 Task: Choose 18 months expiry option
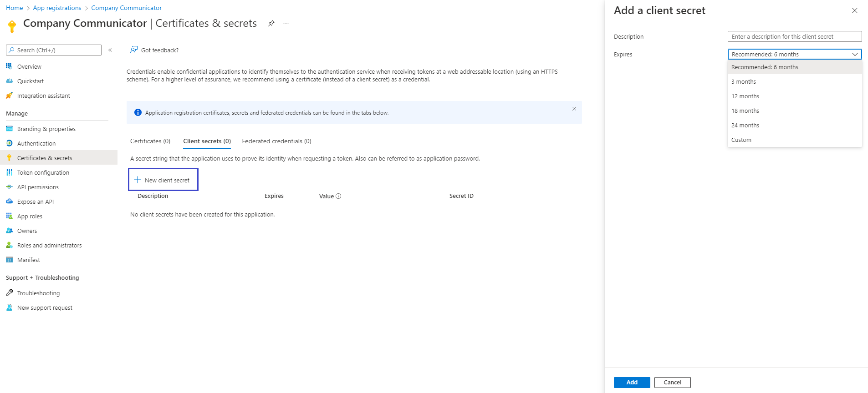(x=795, y=111)
